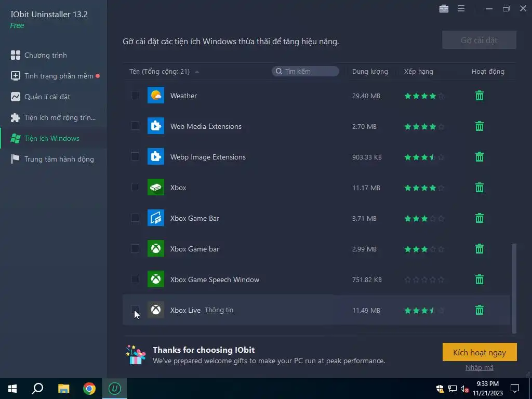Screen dimensions: 532x399
Task: Click the list vertical scrollbar
Action: point(514,288)
